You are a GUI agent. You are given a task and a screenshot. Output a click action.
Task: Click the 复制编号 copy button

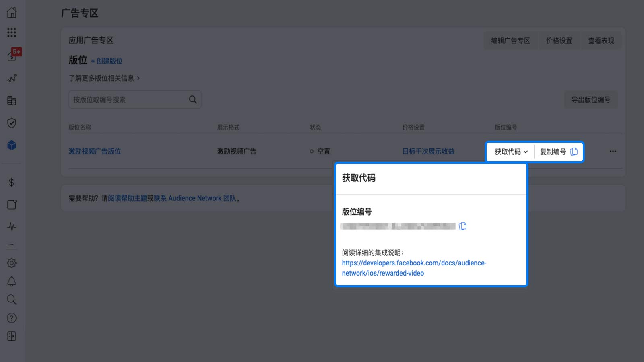[559, 152]
